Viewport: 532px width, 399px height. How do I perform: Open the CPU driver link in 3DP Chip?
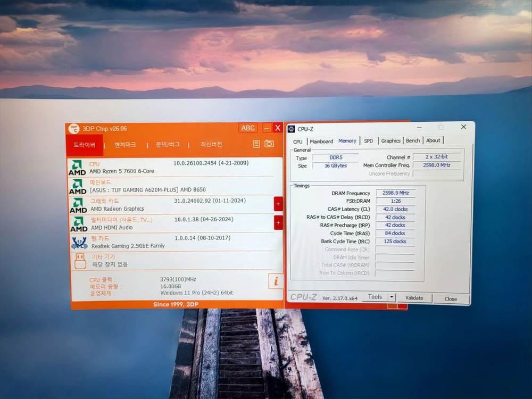point(94,164)
